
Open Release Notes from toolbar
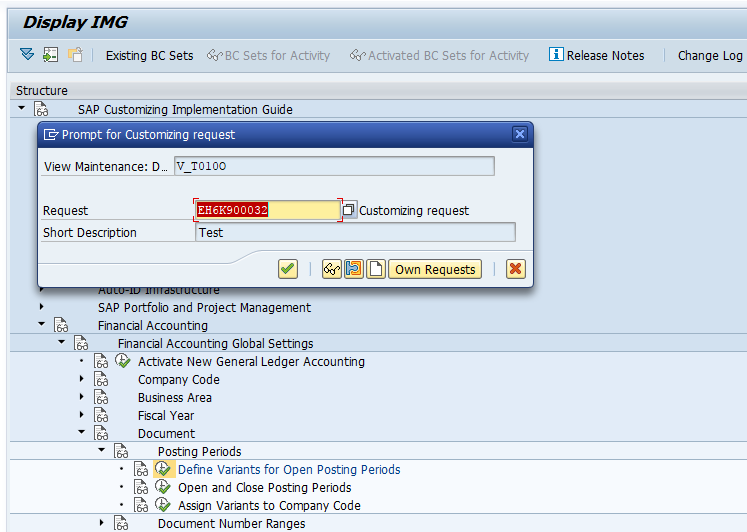point(597,56)
